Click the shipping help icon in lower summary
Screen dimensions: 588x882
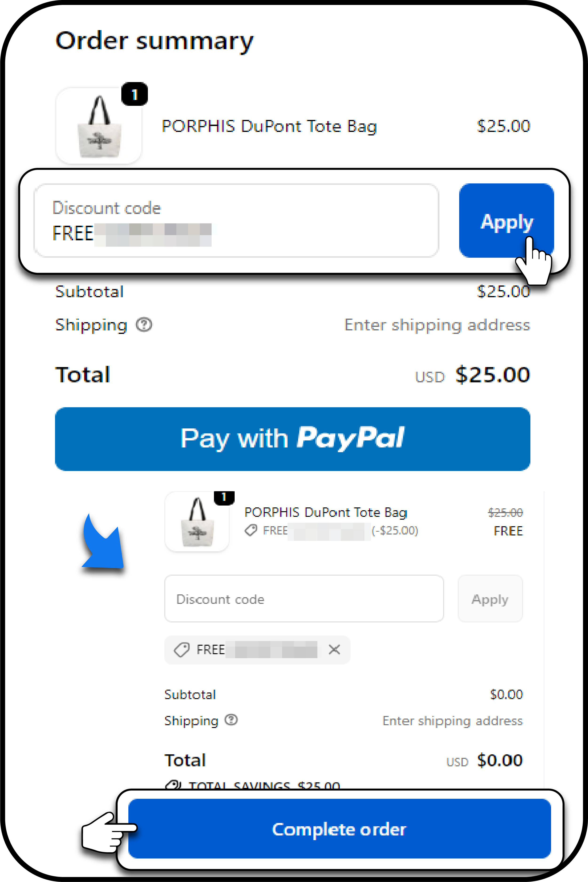231,720
